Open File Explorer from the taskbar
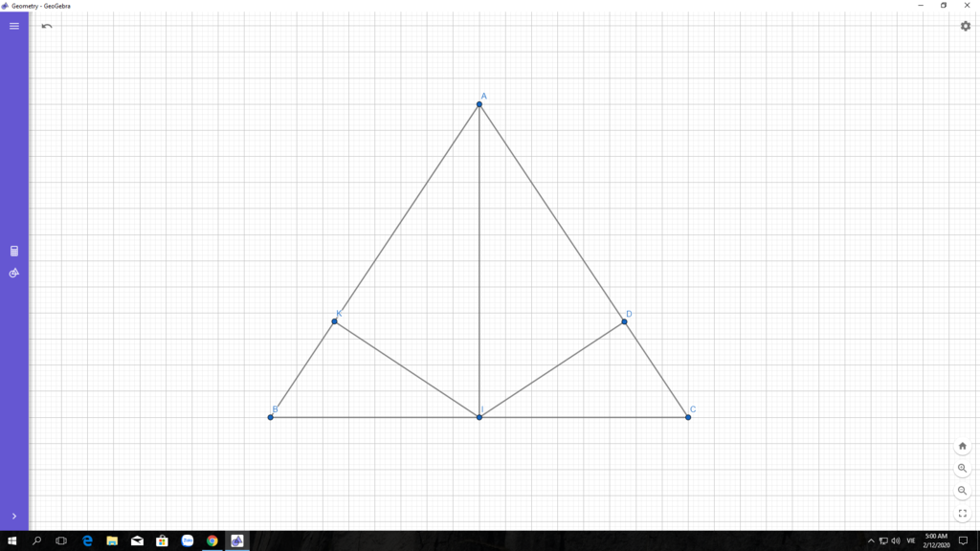The height and width of the screenshot is (551, 980). (112, 541)
